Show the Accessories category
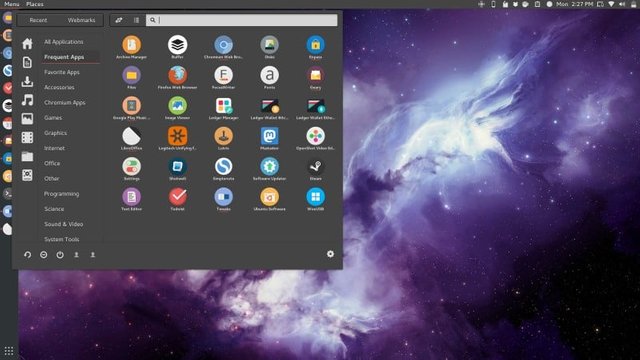Viewport: 640px width, 360px height. (x=59, y=87)
